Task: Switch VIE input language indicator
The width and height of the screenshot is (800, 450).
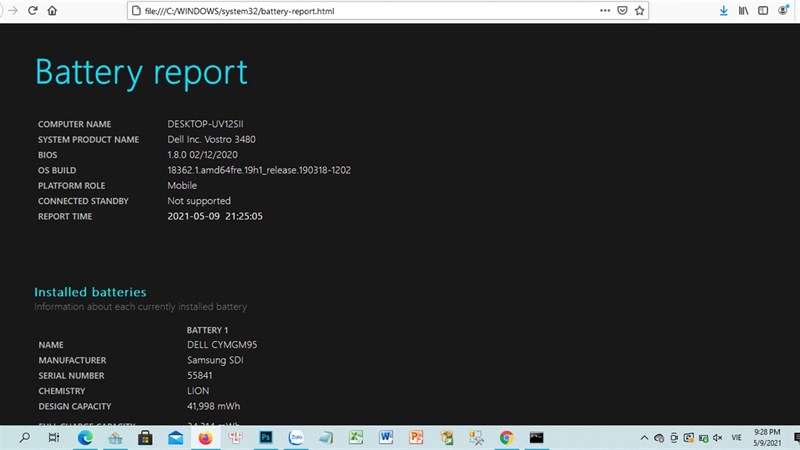Action: pyautogui.click(x=736, y=438)
